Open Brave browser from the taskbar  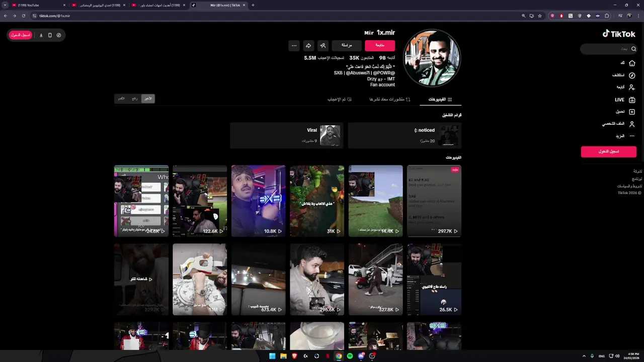point(294,356)
